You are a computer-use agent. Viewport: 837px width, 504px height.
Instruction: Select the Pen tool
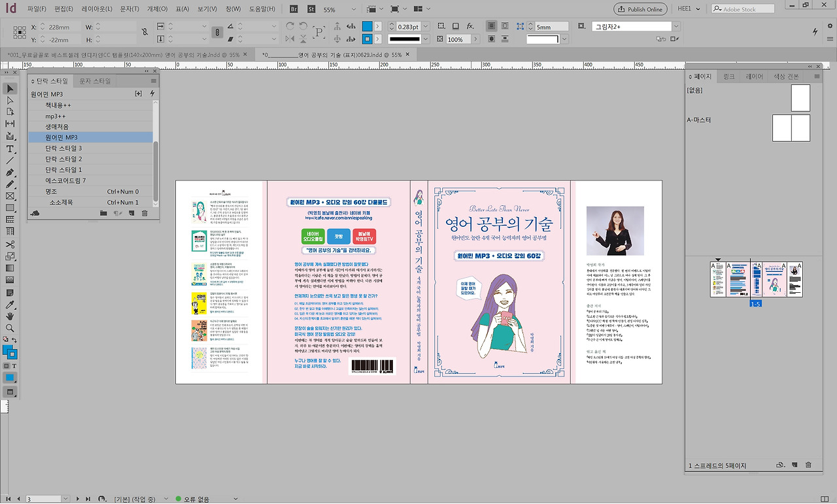click(x=9, y=172)
